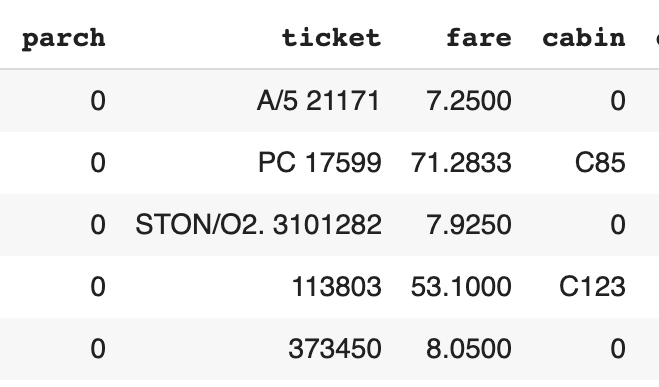Select fare value 7.2500

(x=469, y=101)
